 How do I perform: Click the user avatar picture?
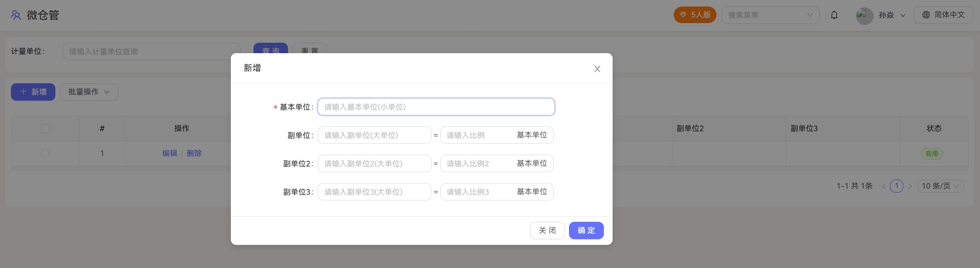click(864, 16)
